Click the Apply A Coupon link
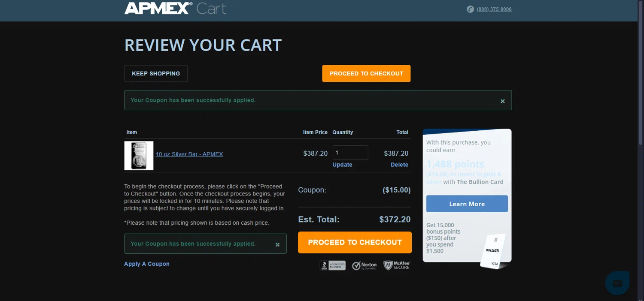 (147, 264)
